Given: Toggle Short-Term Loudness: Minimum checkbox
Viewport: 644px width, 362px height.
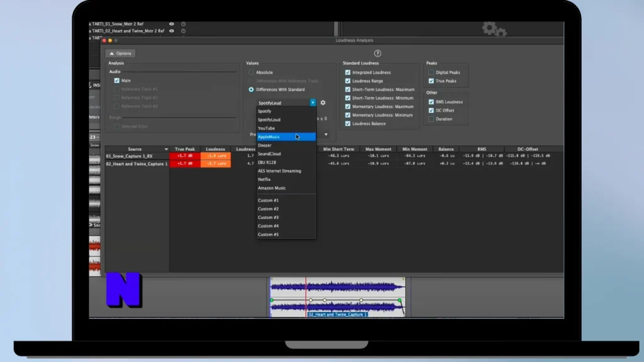Looking at the screenshot, I should pos(348,98).
